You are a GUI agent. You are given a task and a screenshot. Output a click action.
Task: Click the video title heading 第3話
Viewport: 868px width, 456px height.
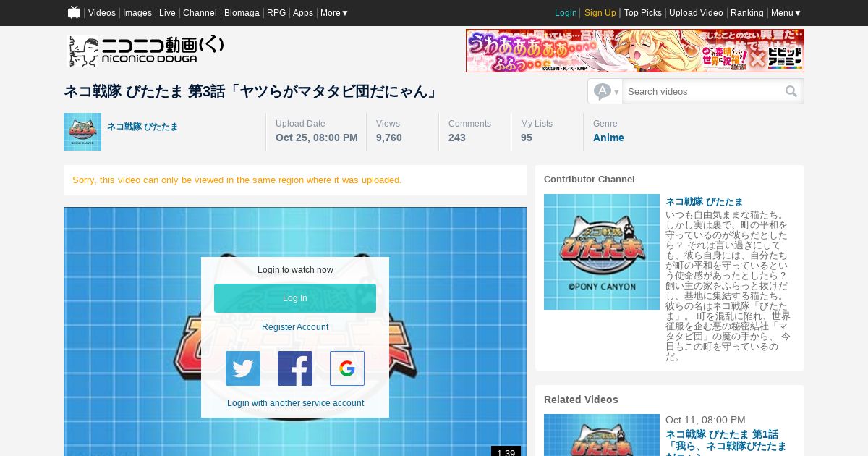point(252,92)
